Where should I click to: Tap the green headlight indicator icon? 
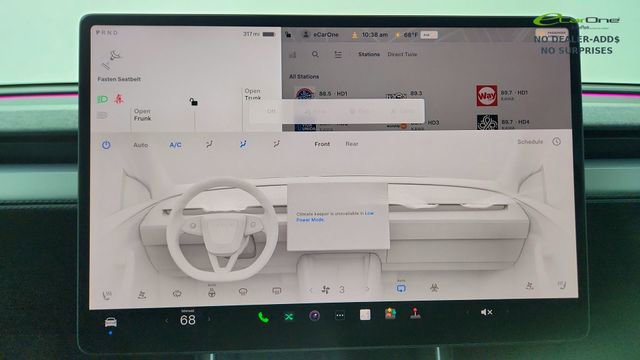102,99
